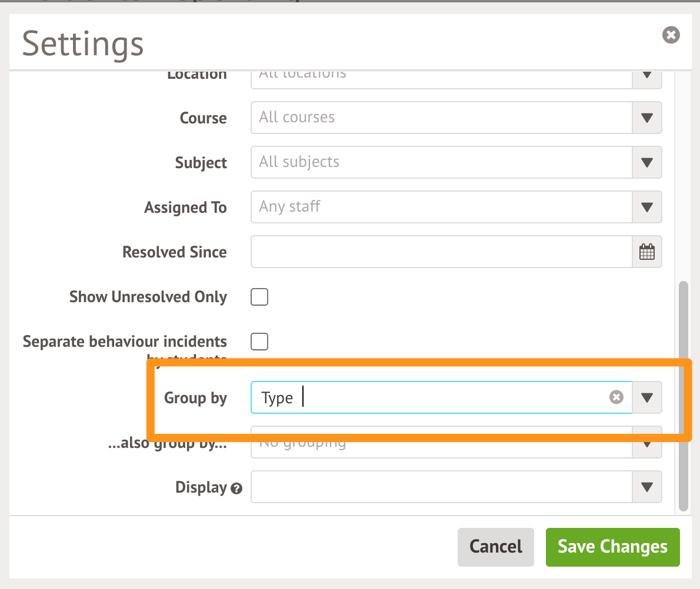Open the Group by dropdown arrow

pos(647,398)
